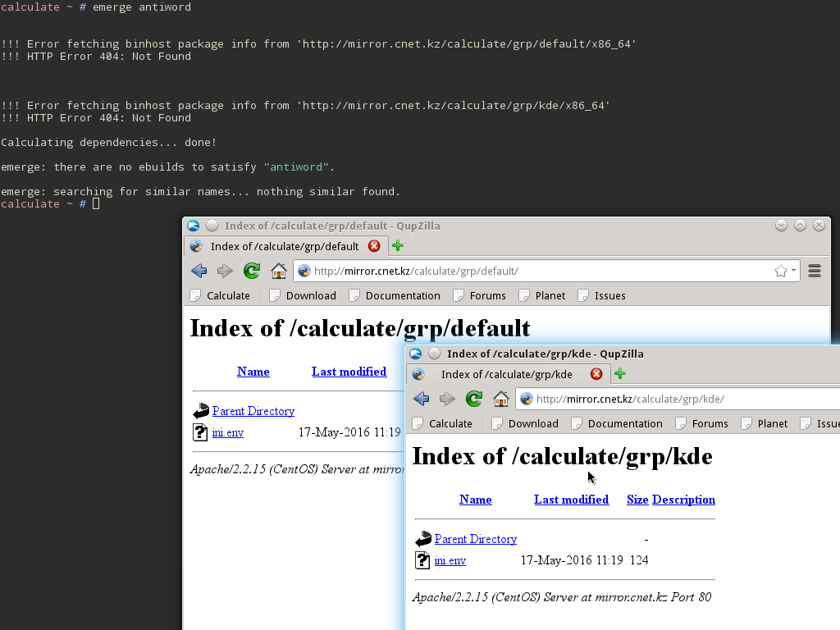
Task: Open Download bookmark in the default window
Action: [303, 295]
